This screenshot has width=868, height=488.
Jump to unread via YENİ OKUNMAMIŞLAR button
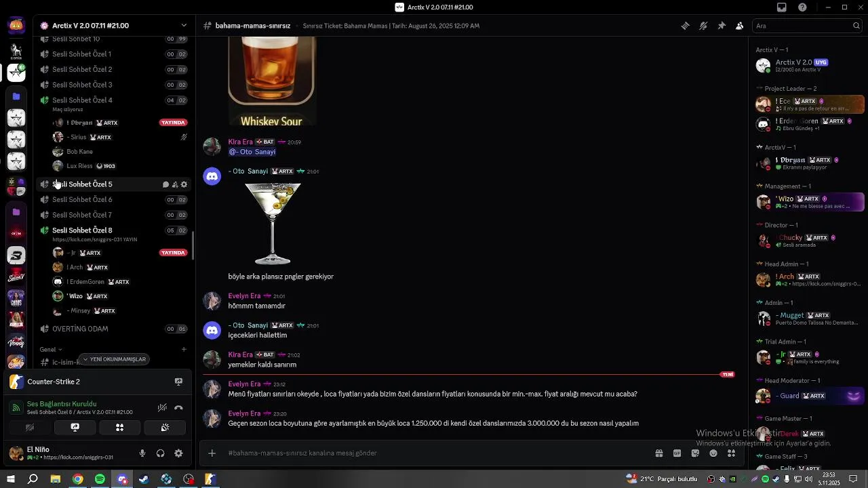[x=114, y=359]
